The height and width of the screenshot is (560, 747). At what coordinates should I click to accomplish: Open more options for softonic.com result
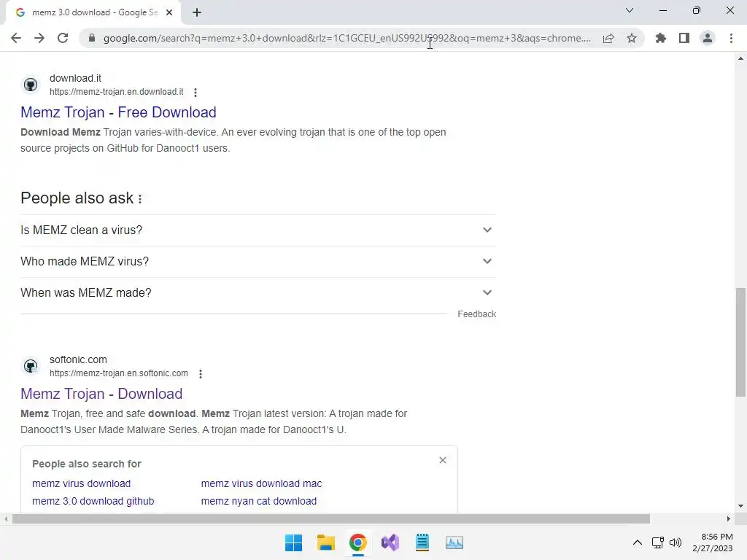(201, 374)
